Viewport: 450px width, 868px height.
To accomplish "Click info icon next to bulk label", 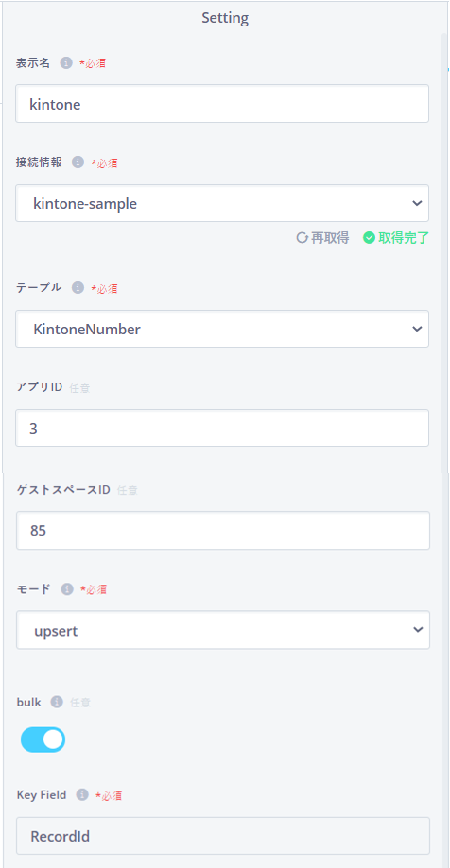I will point(57,702).
